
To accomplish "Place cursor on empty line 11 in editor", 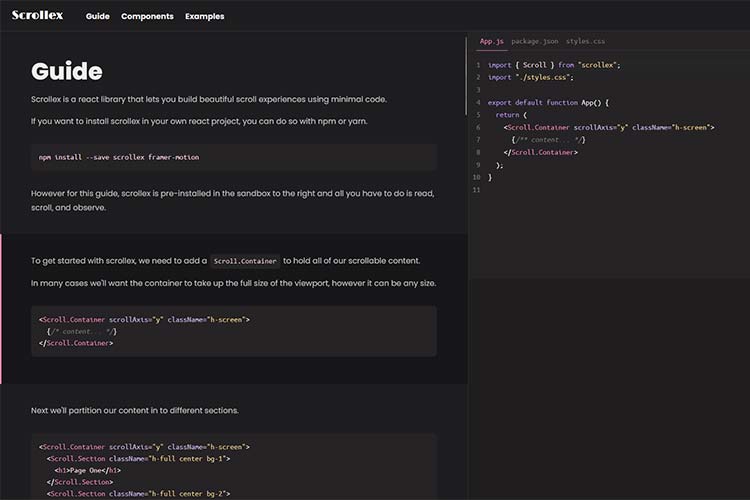I will [x=600, y=190].
